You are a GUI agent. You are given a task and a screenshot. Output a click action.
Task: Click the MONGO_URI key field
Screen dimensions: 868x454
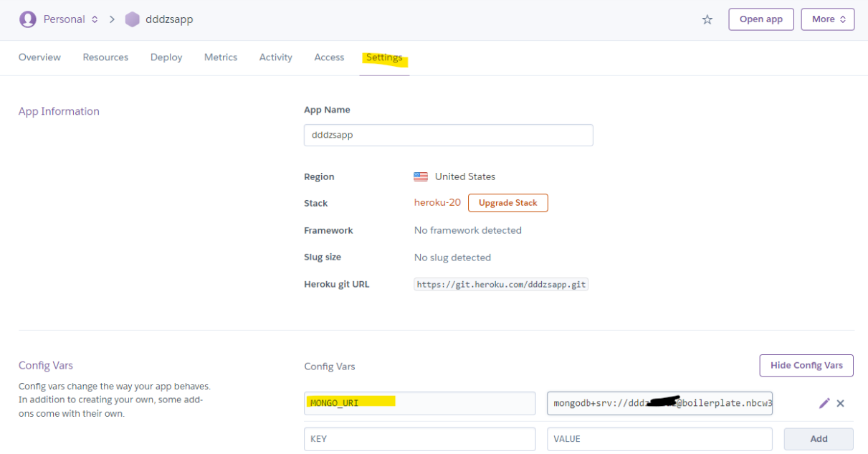point(420,403)
